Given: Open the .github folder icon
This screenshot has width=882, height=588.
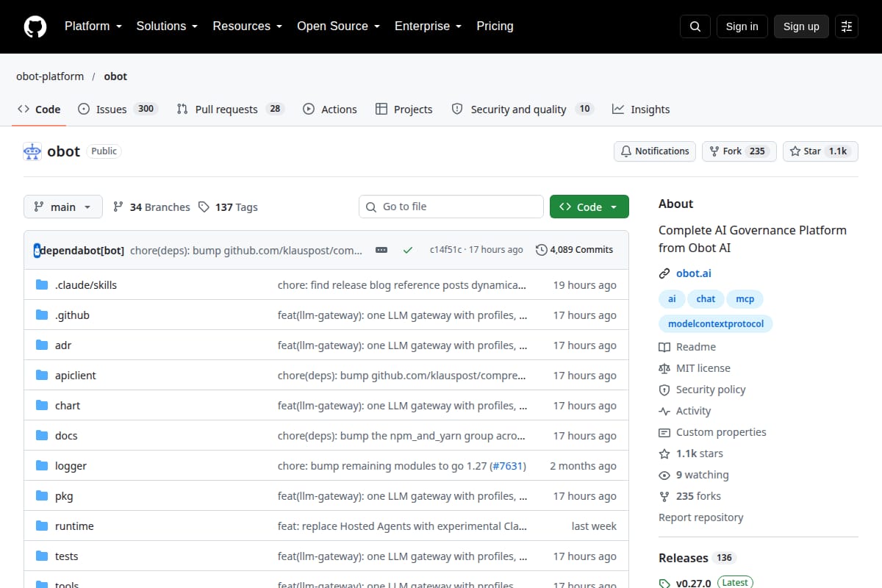Looking at the screenshot, I should (x=42, y=315).
